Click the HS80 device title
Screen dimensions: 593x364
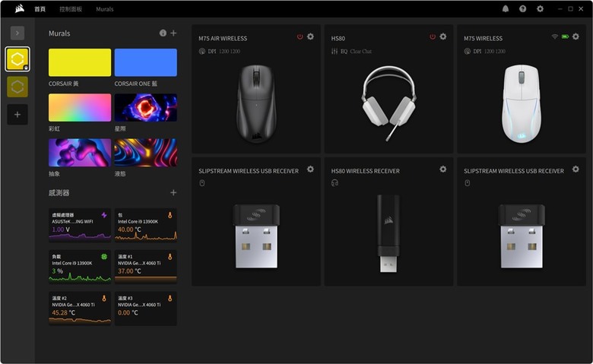338,38
